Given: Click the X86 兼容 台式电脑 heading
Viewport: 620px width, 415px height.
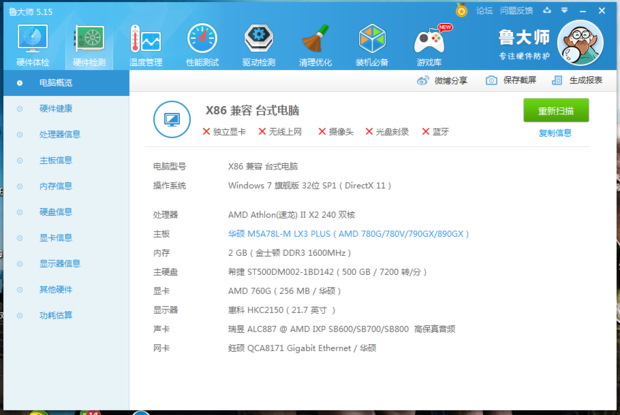Looking at the screenshot, I should [x=252, y=111].
